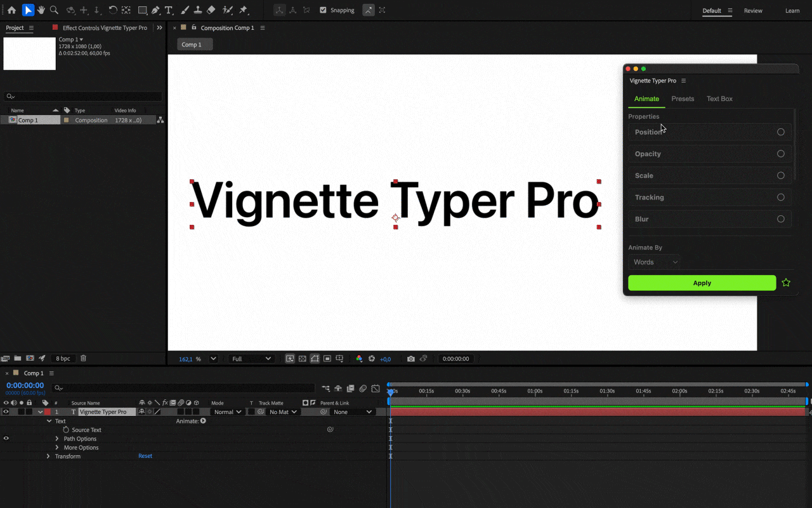
Task: Select the Opacity property radio button
Action: 781,154
